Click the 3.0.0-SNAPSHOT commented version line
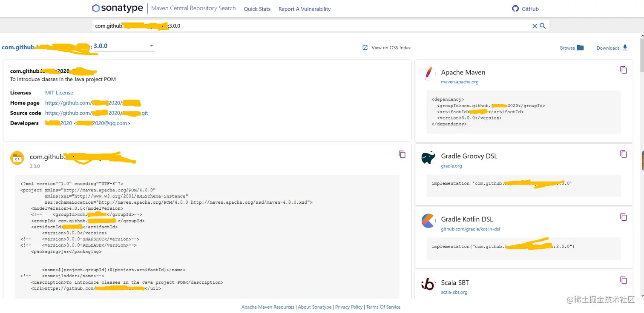The width and height of the screenshot is (644, 313). pyautogui.click(x=80, y=239)
